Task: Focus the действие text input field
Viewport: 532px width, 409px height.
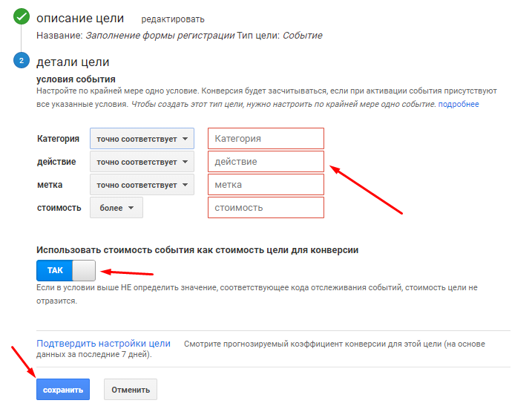Action: (x=266, y=162)
